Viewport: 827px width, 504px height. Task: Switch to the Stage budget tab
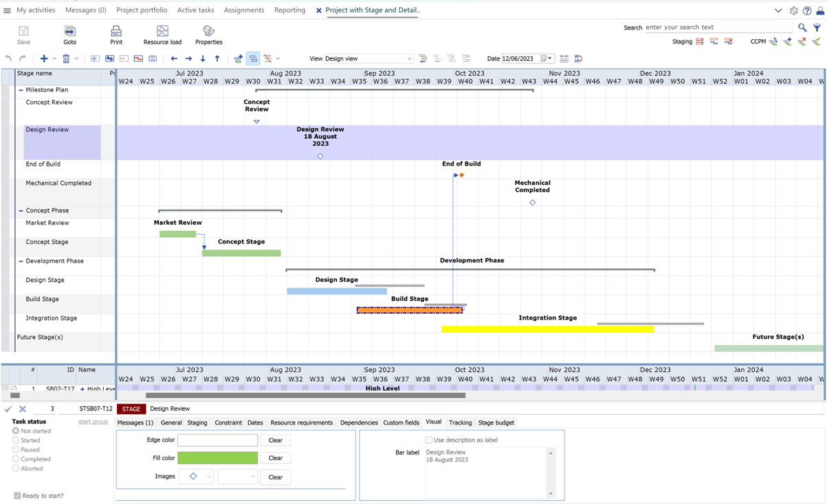pyautogui.click(x=496, y=422)
